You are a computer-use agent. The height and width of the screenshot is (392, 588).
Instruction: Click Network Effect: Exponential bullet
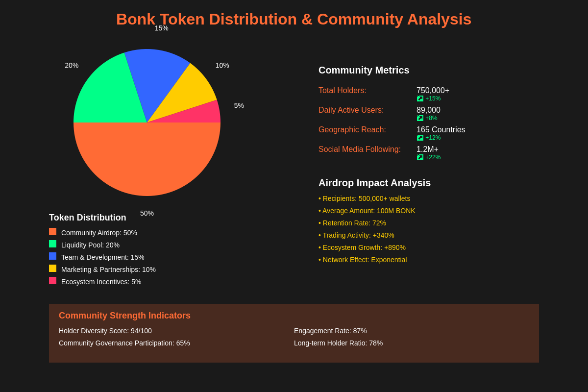(x=363, y=260)
